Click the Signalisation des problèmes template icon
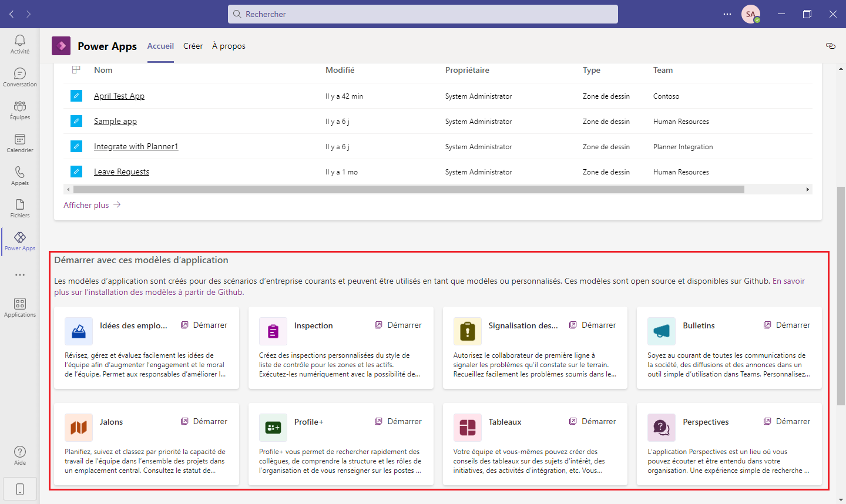 pos(468,331)
